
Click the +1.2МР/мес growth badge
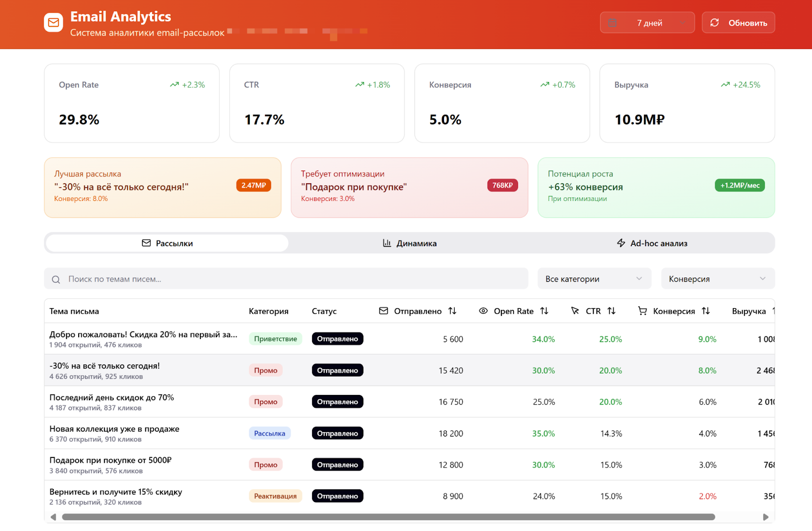[740, 185]
